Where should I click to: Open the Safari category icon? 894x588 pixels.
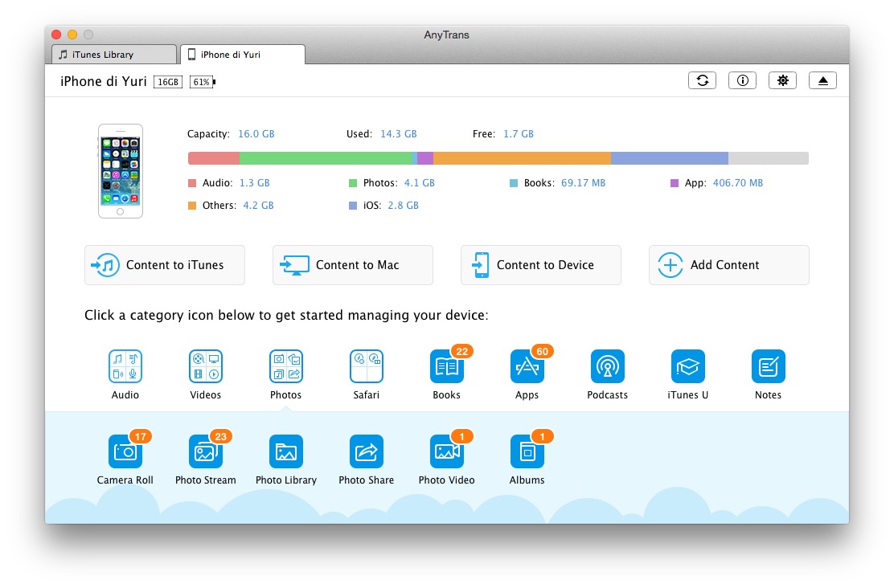(x=367, y=366)
